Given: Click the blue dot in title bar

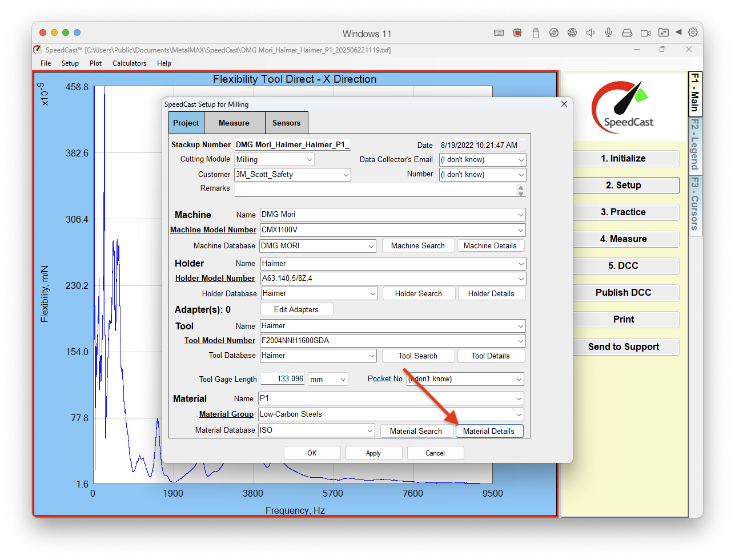Looking at the screenshot, I should point(77,33).
